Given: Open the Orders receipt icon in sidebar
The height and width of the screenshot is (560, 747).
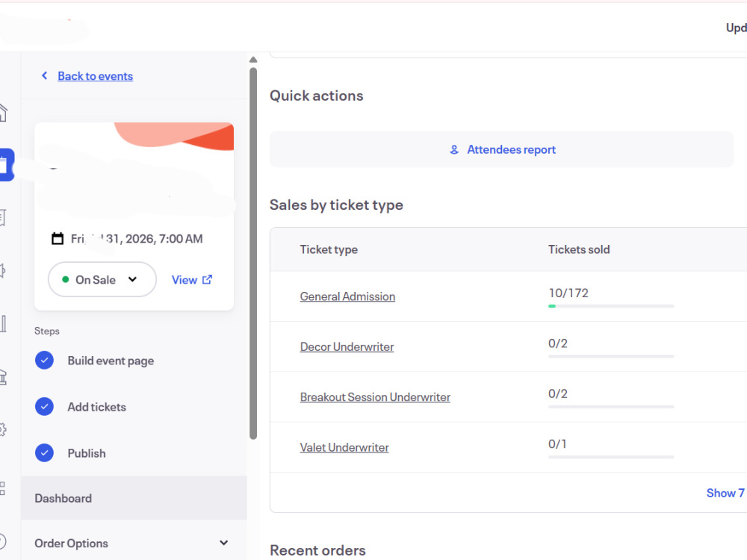Looking at the screenshot, I should pyautogui.click(x=3, y=217).
